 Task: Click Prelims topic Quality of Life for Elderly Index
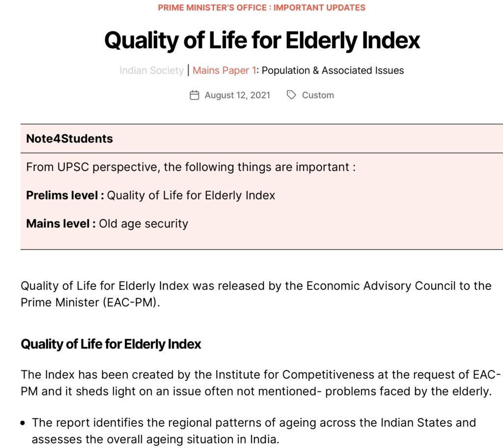pyautogui.click(x=191, y=196)
